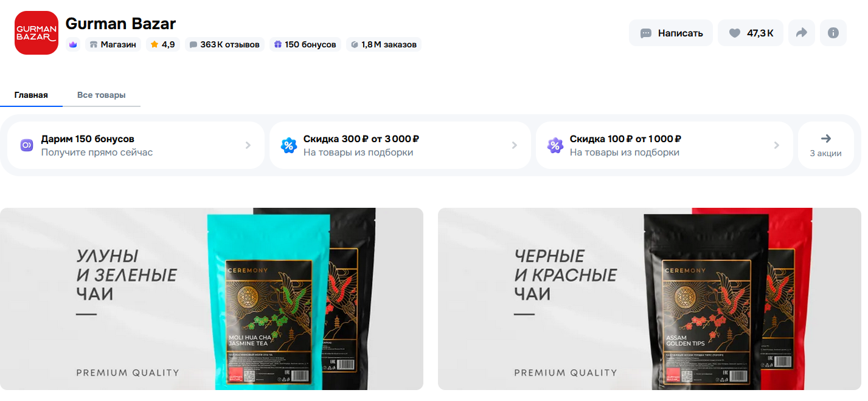This screenshot has height=401, width=868.
Task: Open the Черные и красные чаи banner
Action: [650, 299]
